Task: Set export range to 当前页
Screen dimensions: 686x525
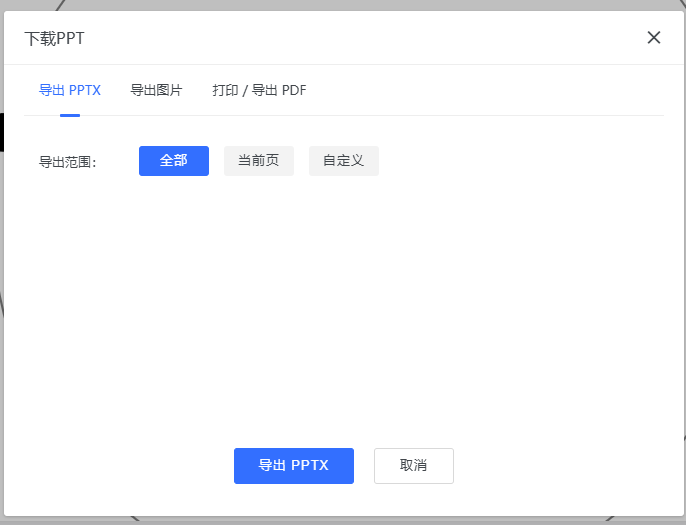Action: (259, 161)
